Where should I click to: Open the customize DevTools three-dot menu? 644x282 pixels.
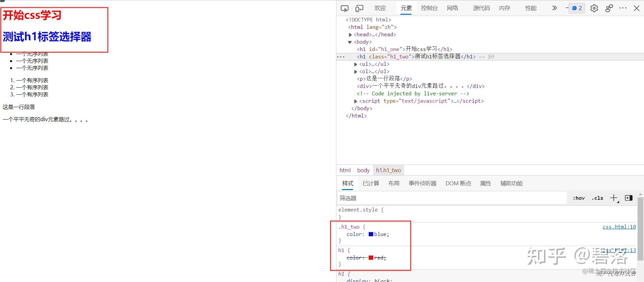tap(623, 8)
